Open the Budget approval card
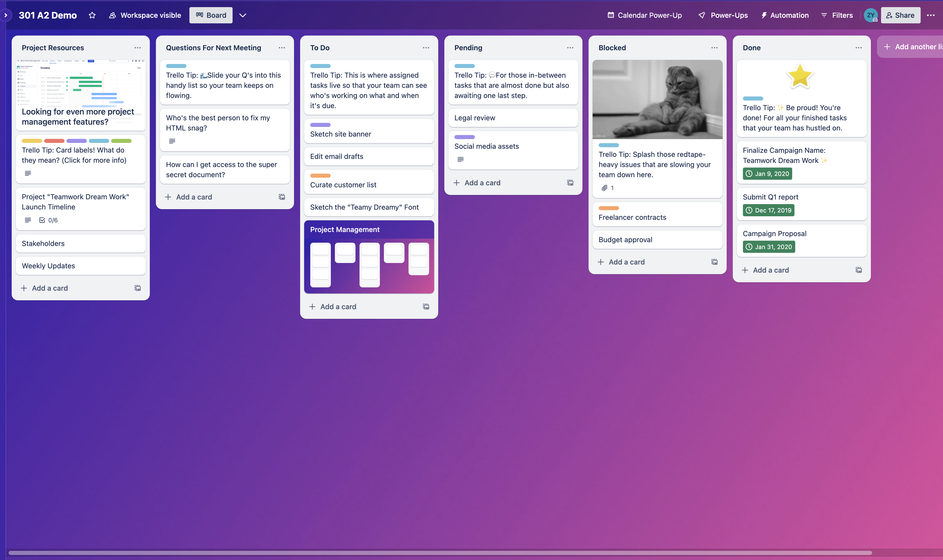 pyautogui.click(x=657, y=240)
